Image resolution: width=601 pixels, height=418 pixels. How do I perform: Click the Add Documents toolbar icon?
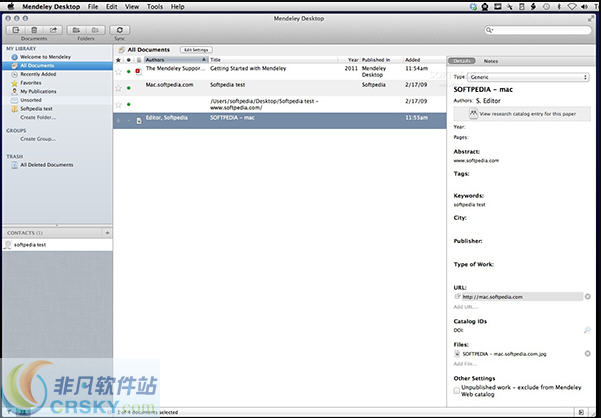(16, 30)
